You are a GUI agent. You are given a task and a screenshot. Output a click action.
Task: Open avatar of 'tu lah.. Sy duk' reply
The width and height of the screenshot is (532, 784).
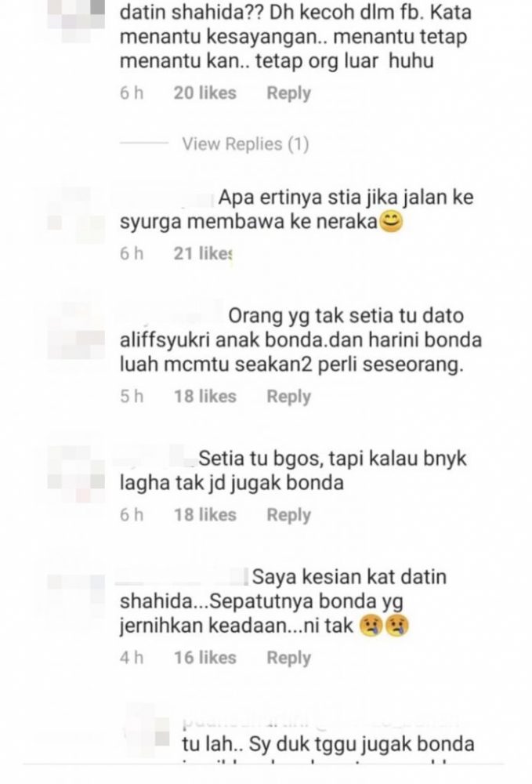147,726
